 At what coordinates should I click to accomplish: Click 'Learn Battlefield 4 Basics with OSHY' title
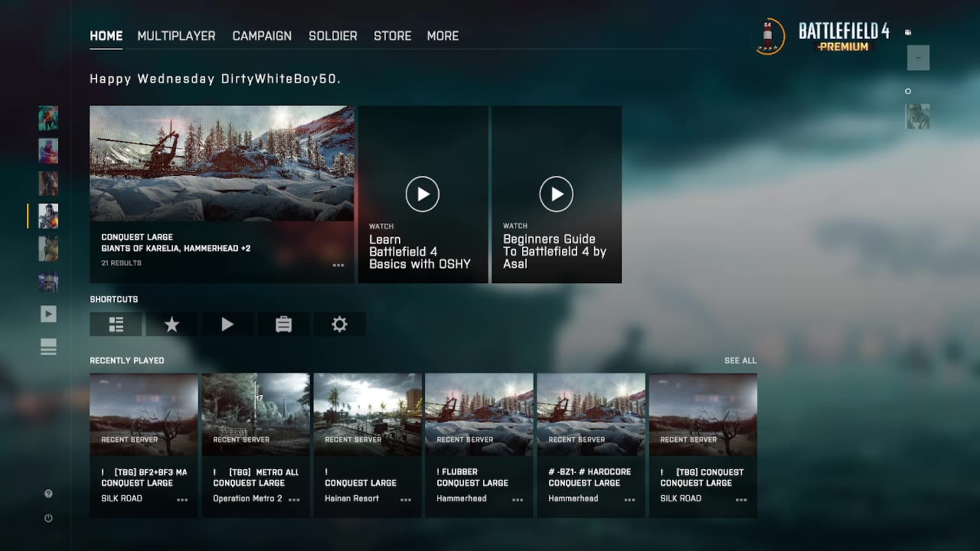420,251
